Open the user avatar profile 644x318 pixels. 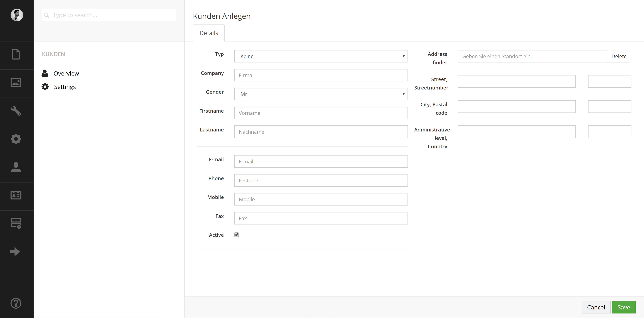pos(17,15)
